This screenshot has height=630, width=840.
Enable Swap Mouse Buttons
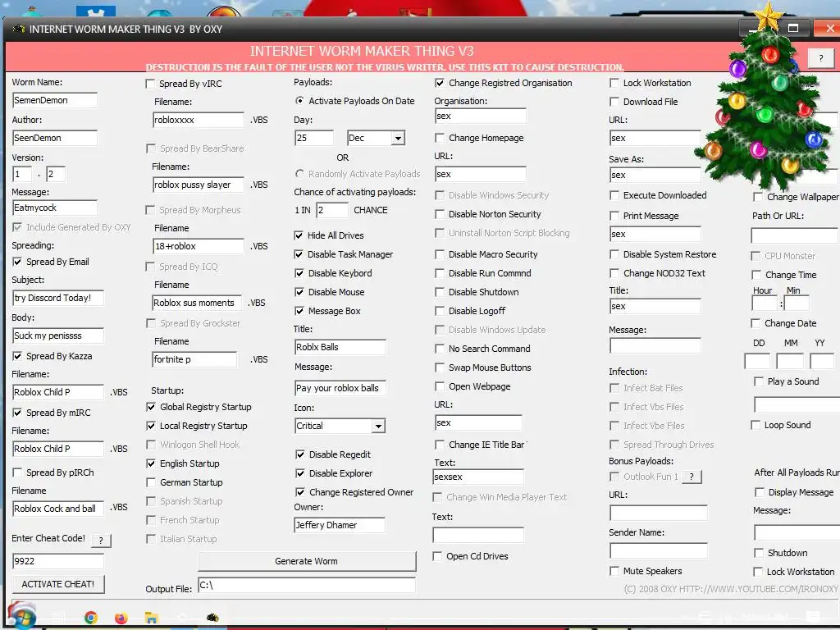(440, 367)
